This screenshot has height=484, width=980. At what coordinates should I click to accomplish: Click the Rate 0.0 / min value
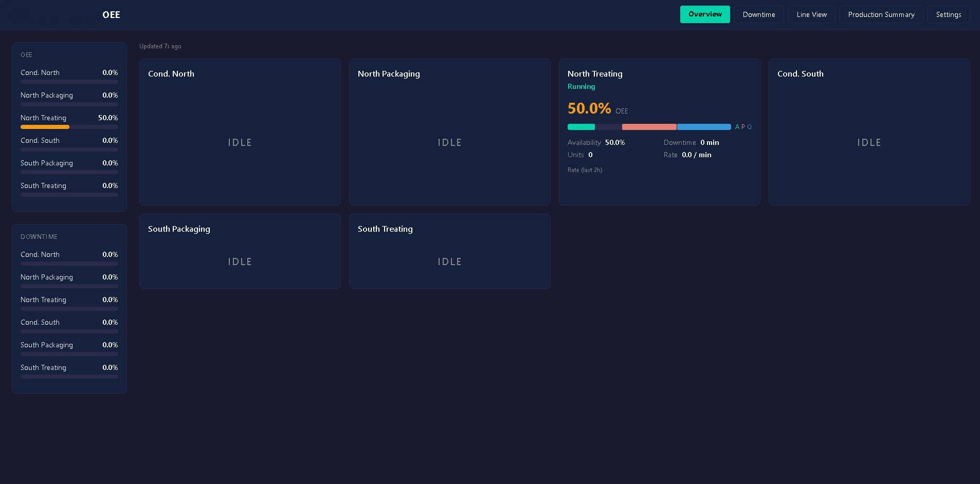pos(697,155)
